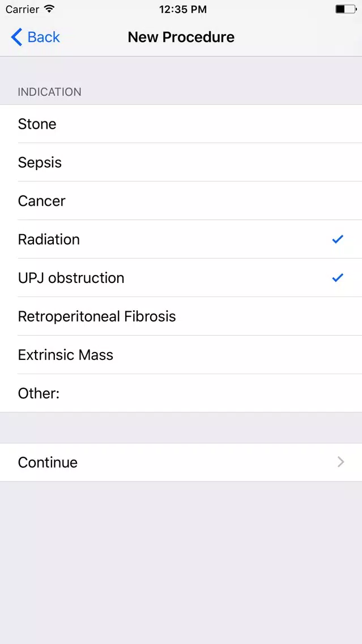Tap the Continue row

point(181,462)
